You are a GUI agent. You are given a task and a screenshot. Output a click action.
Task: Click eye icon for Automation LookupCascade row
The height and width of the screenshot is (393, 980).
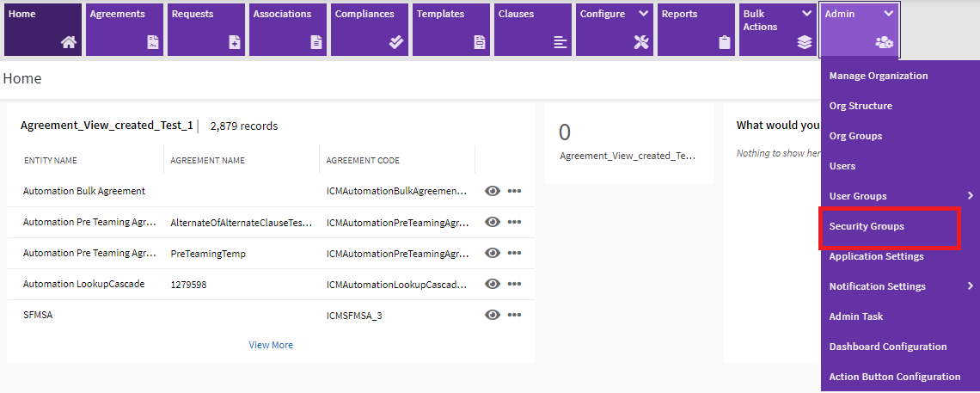click(493, 284)
